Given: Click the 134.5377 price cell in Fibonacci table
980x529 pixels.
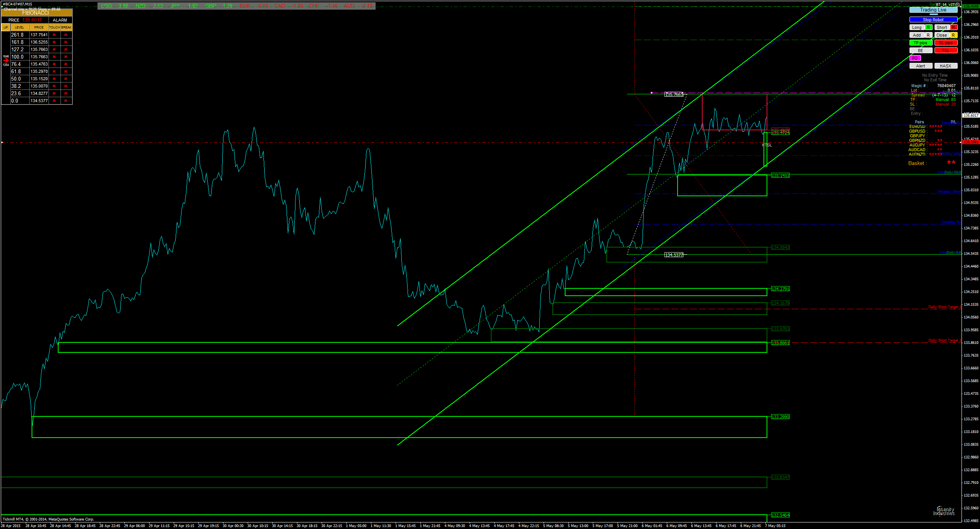Looking at the screenshot, I should 39,101.
